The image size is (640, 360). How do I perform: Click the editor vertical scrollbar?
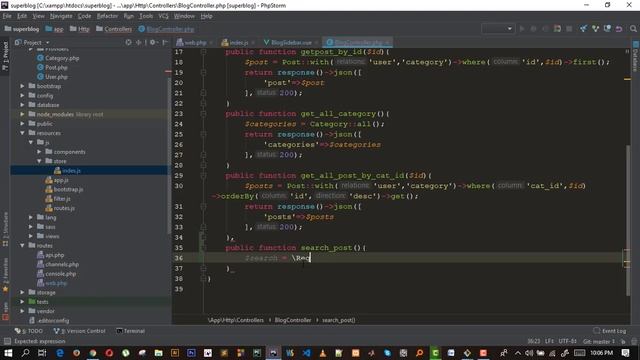[627, 220]
